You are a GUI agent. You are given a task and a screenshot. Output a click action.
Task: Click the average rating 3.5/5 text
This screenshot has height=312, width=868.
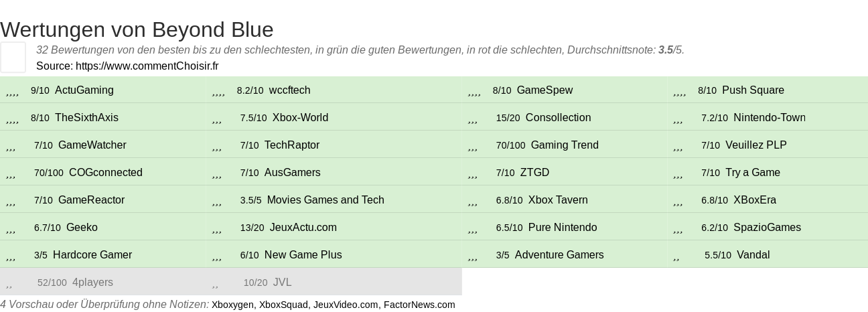(670, 50)
